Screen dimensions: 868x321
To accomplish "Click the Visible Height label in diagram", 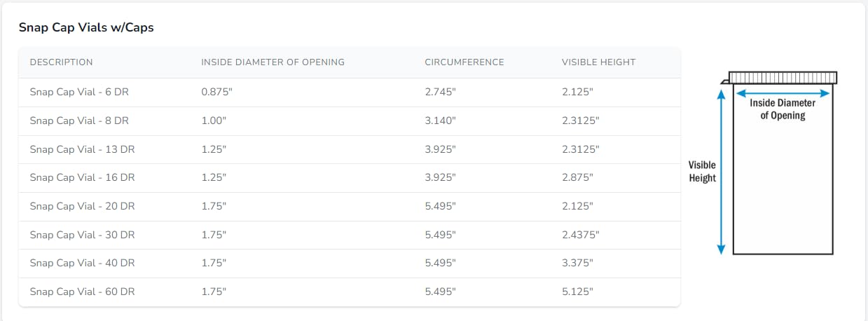I will coord(702,172).
